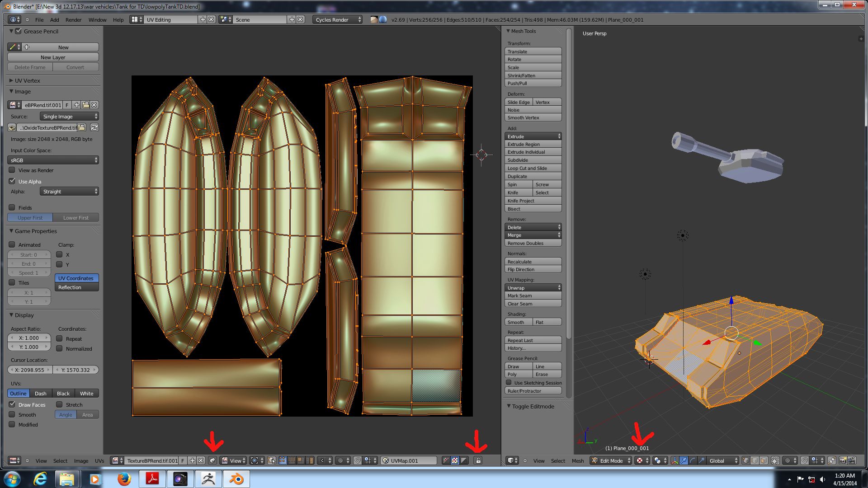Switch to vertex select mode in 3D view
Screen dimensions: 868x488
(x=746, y=461)
